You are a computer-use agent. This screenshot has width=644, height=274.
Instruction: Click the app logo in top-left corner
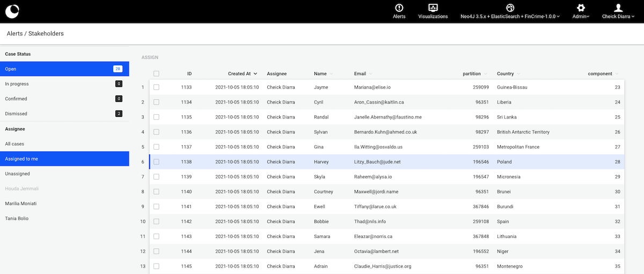11,10
